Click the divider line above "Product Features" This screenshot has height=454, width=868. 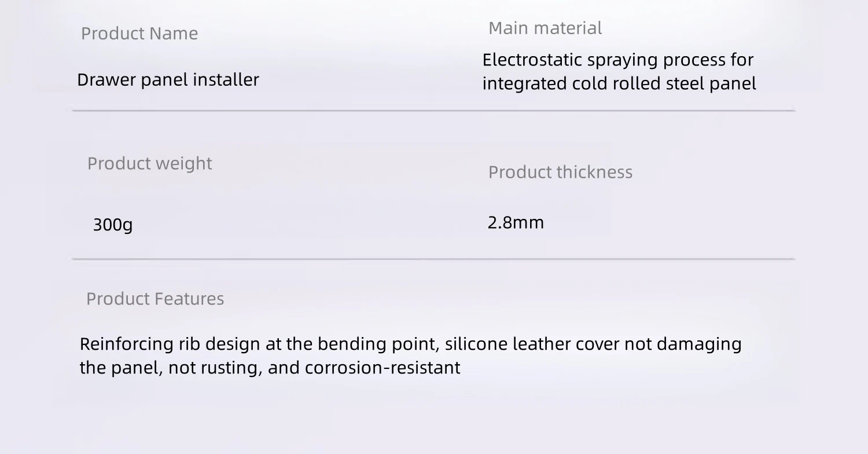433,259
